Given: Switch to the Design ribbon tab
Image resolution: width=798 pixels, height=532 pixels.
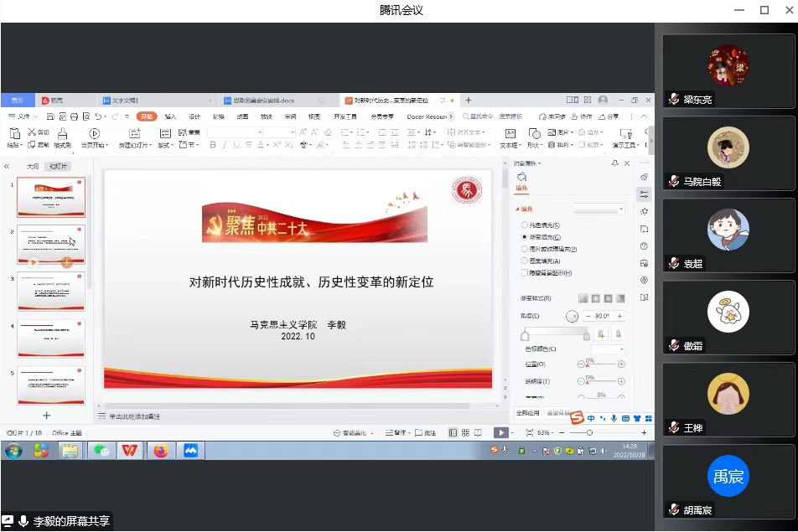Looking at the screenshot, I should tap(194, 116).
